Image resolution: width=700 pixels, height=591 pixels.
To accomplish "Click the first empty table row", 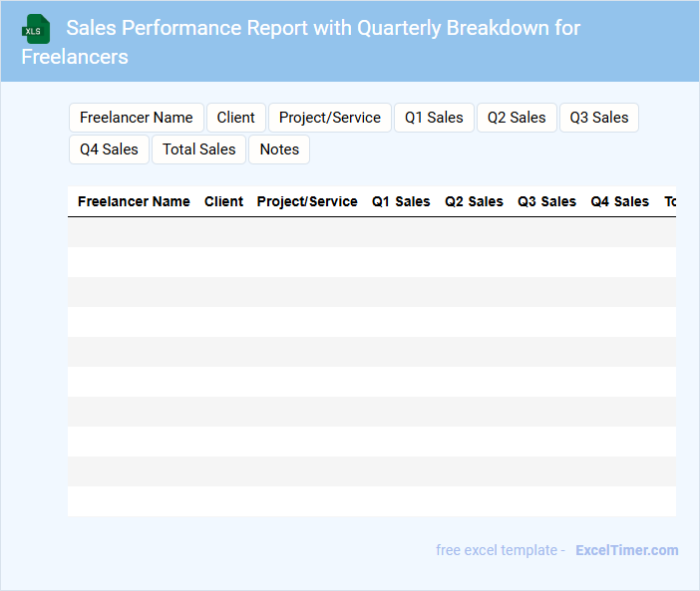I will tap(371, 232).
